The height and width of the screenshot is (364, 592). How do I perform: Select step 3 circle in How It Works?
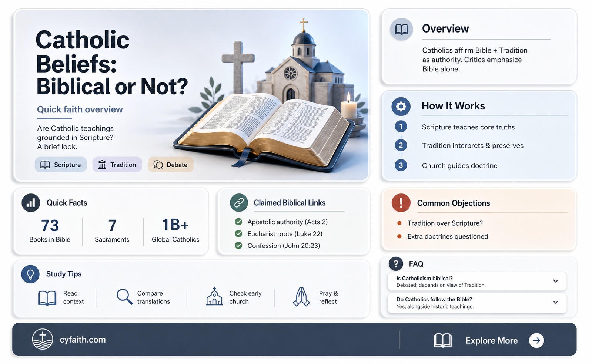pos(401,165)
